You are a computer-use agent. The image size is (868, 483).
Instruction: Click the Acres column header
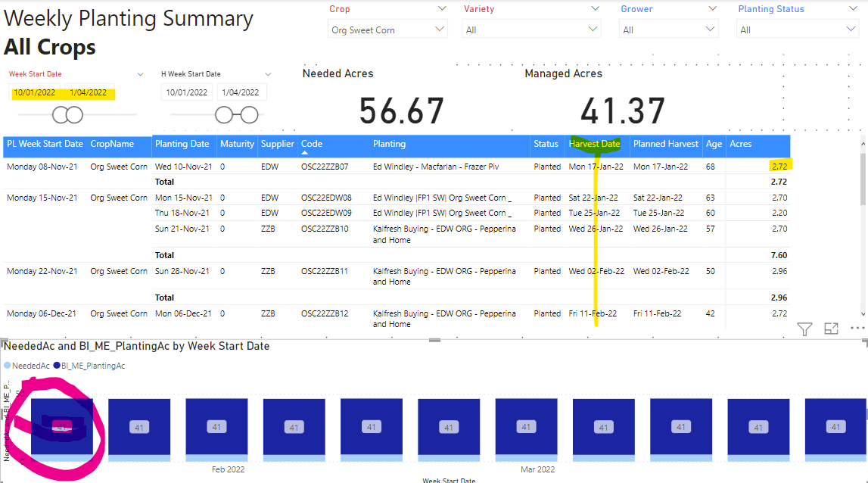741,144
